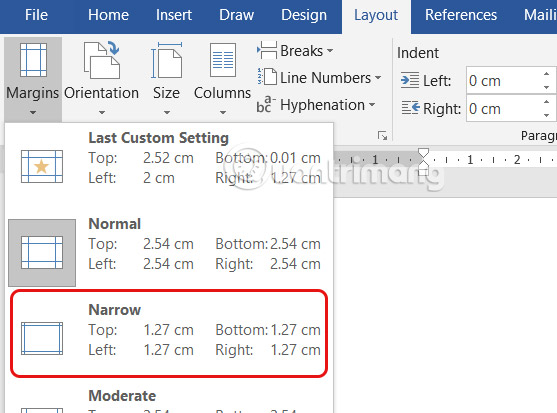Switch to the Insert tab
This screenshot has height=413, width=557.
point(174,15)
